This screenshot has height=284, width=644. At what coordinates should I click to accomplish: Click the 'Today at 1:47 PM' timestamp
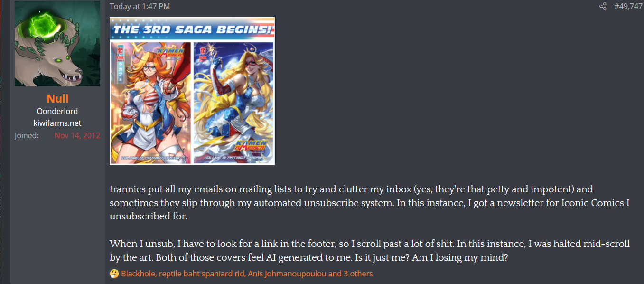coord(140,6)
